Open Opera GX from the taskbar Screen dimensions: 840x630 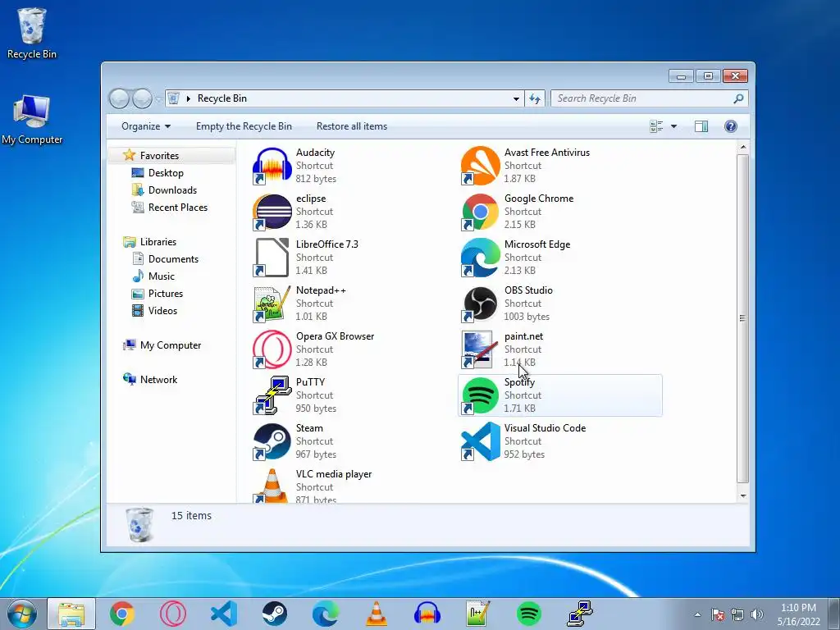coord(173,614)
